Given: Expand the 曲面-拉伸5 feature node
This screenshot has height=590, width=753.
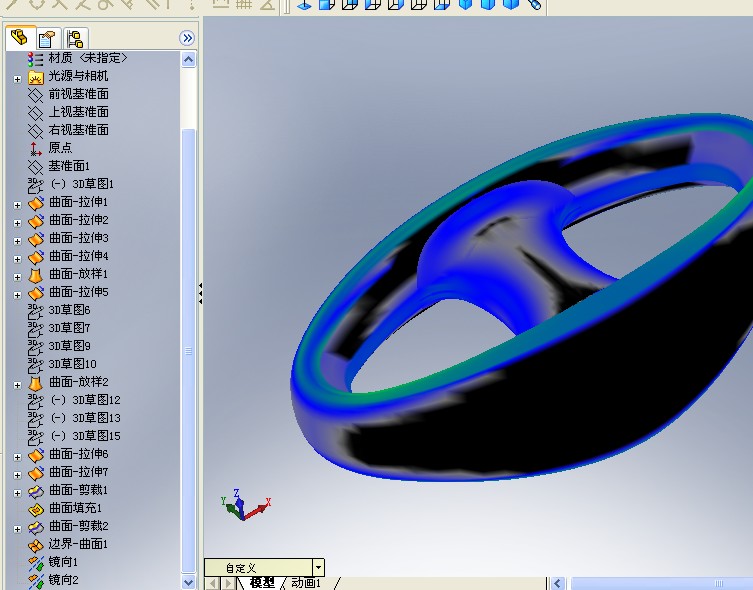Looking at the screenshot, I should 17,295.
